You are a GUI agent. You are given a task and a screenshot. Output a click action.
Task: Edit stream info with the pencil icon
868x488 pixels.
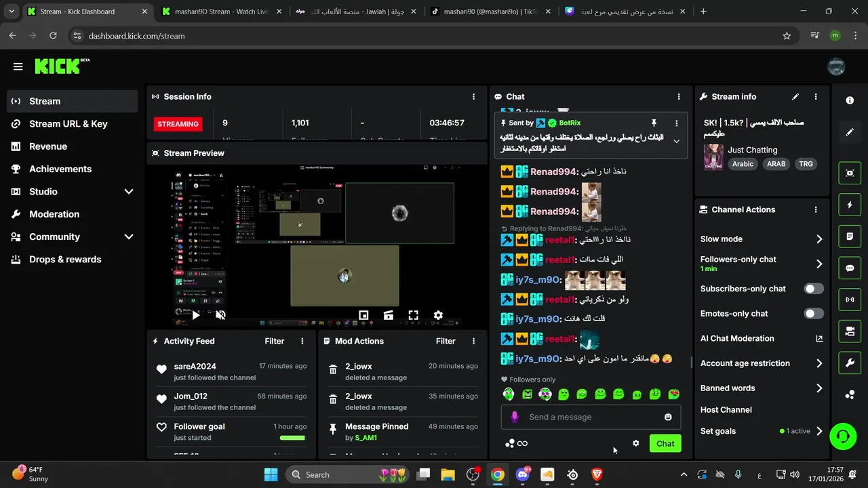tap(795, 97)
